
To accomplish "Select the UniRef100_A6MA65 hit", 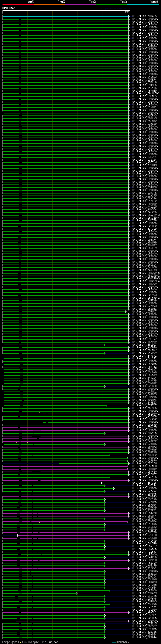I will [x=144, y=91].
